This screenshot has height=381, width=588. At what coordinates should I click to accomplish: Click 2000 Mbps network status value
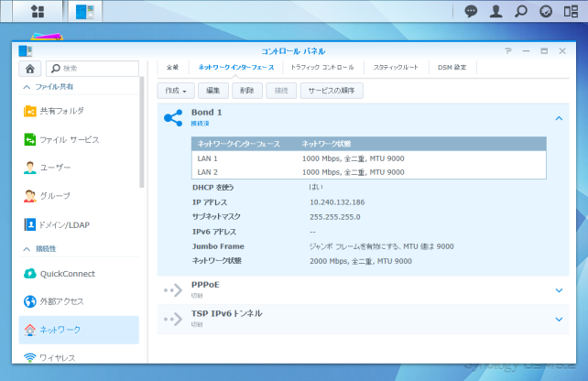360,261
